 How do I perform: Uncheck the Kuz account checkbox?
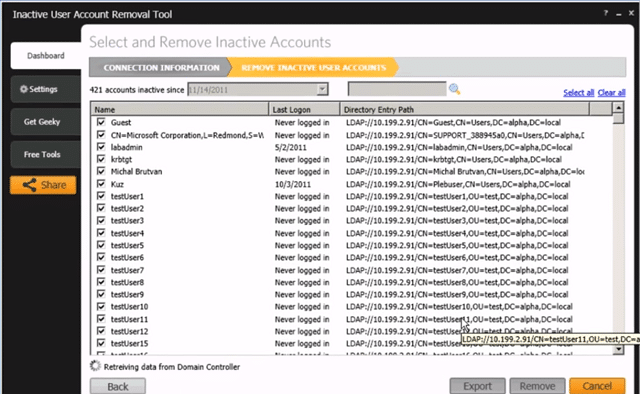click(101, 184)
